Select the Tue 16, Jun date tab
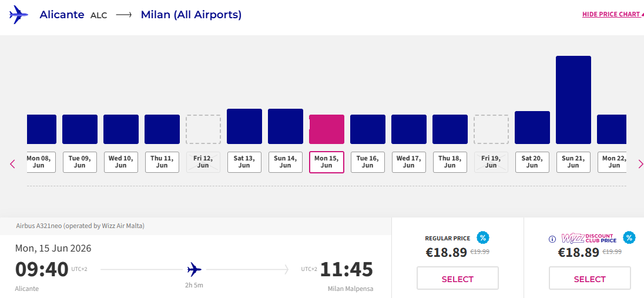The height and width of the screenshot is (298, 644). [367, 162]
